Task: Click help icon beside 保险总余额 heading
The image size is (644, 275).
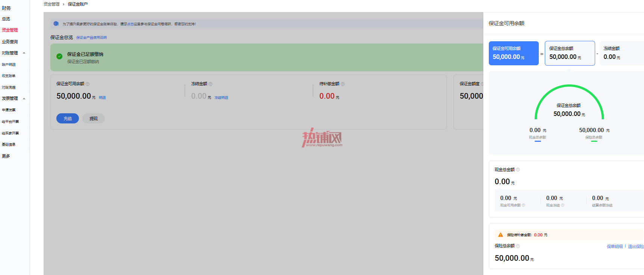Action: (518, 246)
